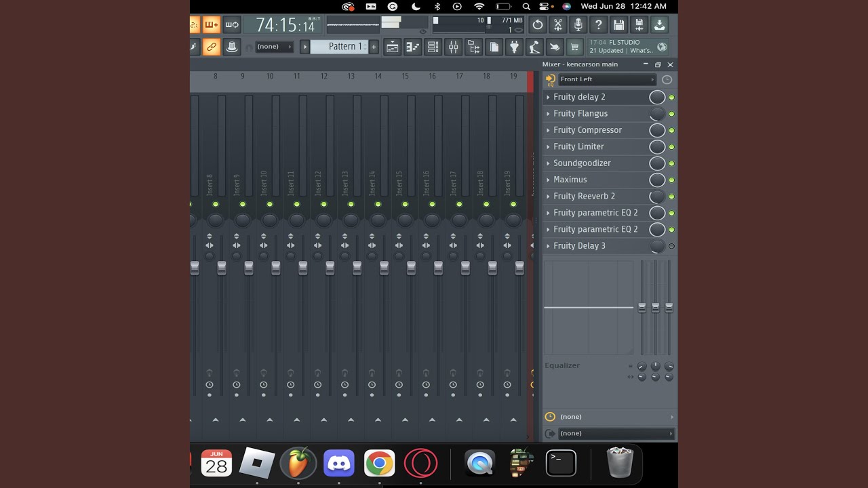Save the project with the floppy disk icon

(618, 25)
